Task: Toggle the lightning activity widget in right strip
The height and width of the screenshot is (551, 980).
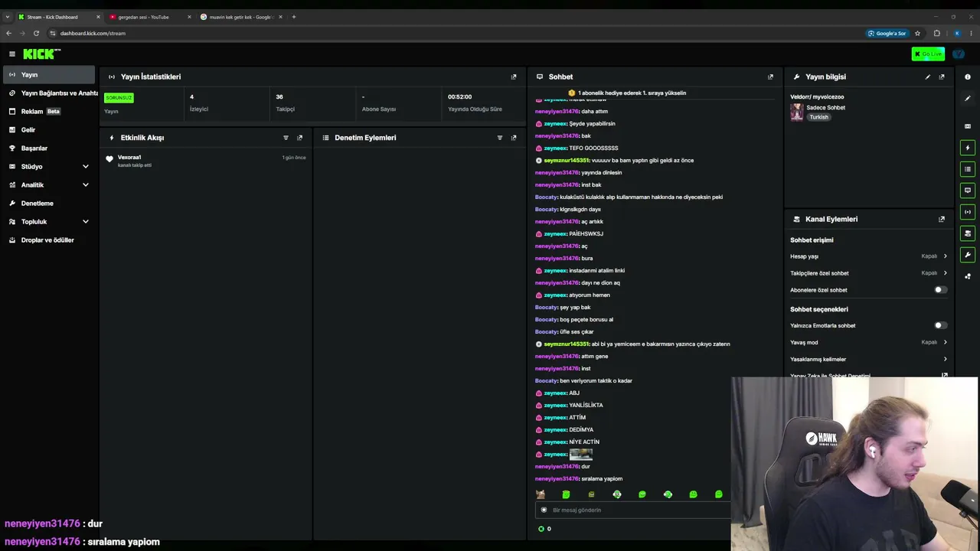Action: [968, 148]
